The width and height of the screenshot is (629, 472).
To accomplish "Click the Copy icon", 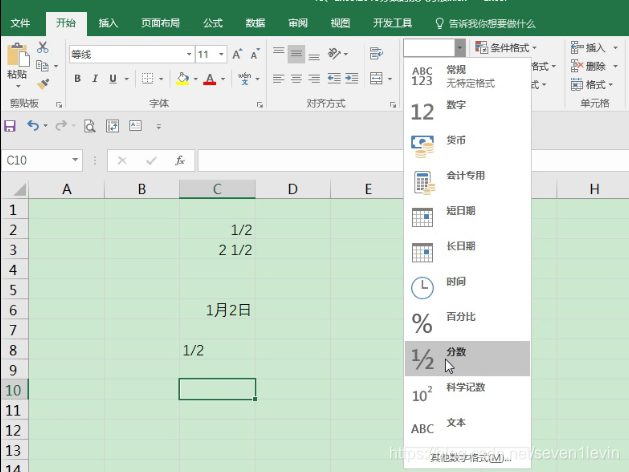I will click(x=43, y=65).
